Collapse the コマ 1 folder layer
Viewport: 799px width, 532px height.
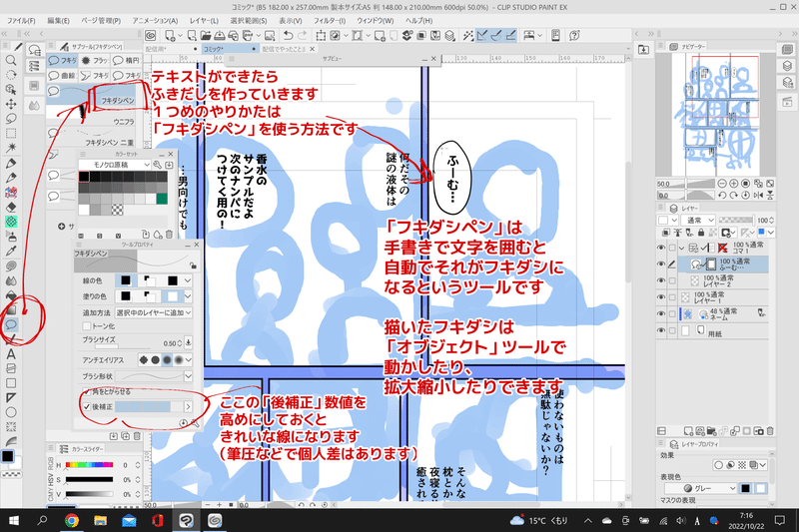(x=682, y=248)
